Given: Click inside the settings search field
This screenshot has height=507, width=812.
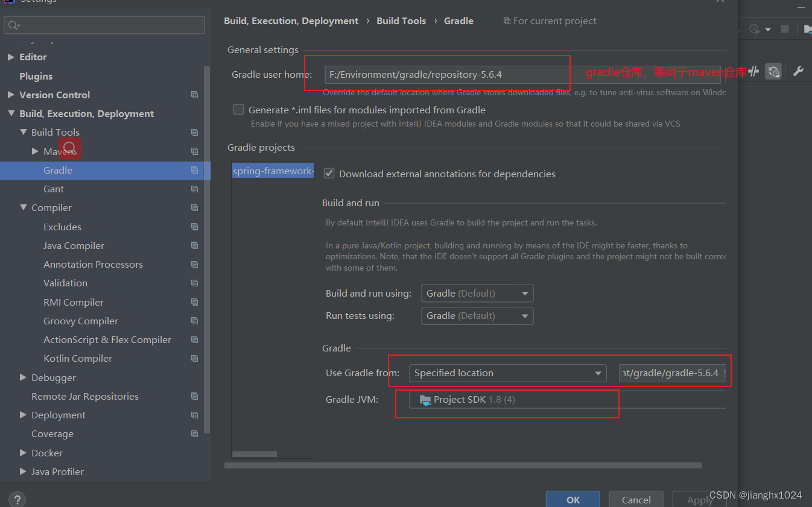Looking at the screenshot, I should click(104, 25).
